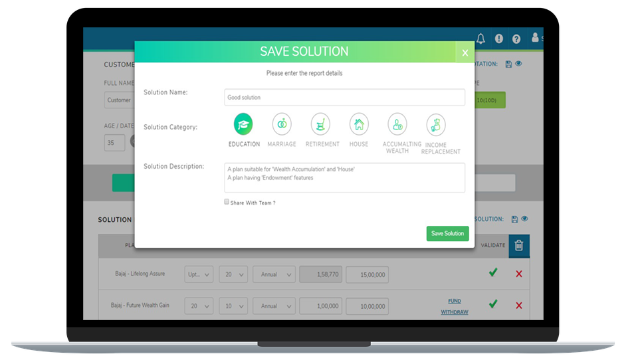Expand the Annual dropdown for Future Wealth Gain
The width and height of the screenshot is (638, 364).
274,306
